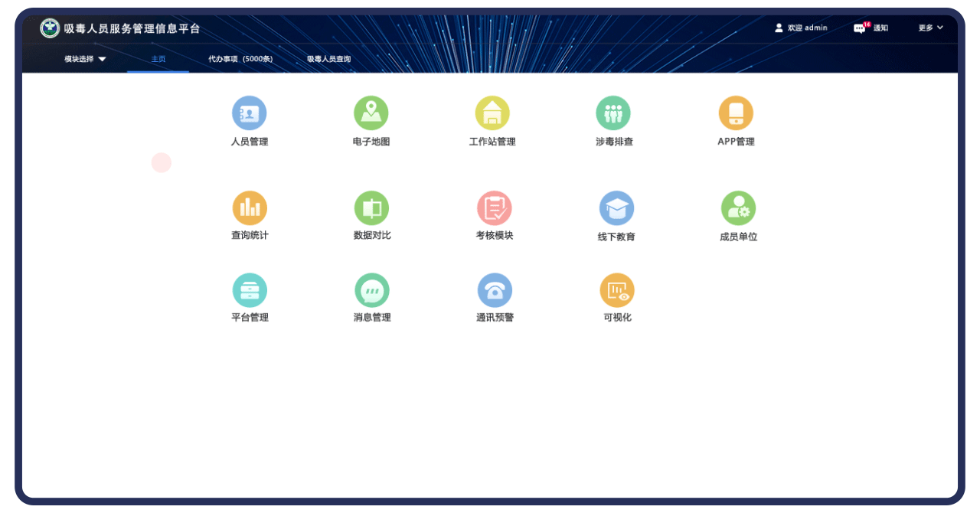This screenshot has width=980, height=513.
Task: Open the 代办事项 (5000条) tab
Action: point(240,59)
